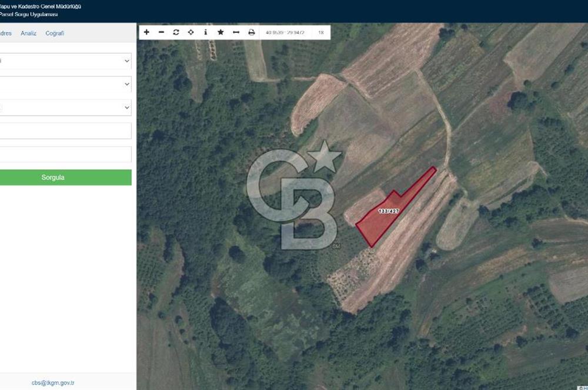Focus the first empty text field
Image resolution: width=588 pixels, height=390 pixels.
click(65, 131)
